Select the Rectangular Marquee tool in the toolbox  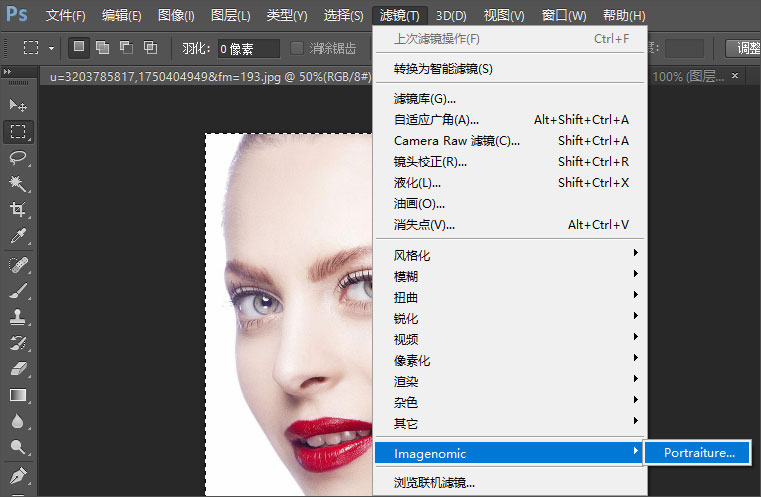pyautogui.click(x=18, y=132)
